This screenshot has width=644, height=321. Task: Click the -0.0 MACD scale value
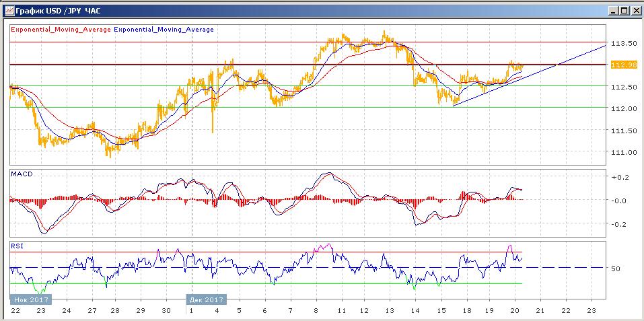click(620, 201)
